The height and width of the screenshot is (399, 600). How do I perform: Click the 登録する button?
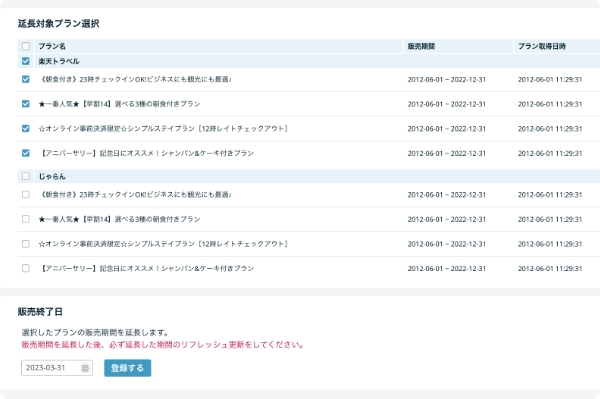point(127,368)
